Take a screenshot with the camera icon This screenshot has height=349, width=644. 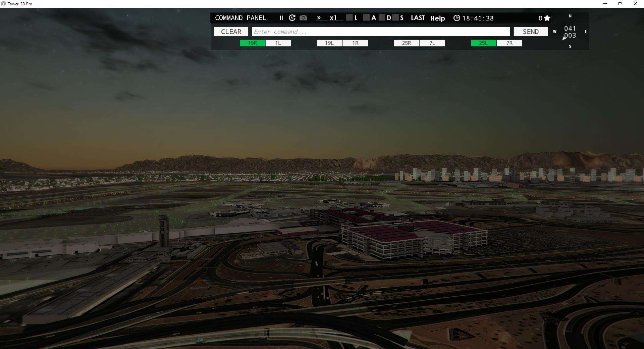(x=303, y=18)
